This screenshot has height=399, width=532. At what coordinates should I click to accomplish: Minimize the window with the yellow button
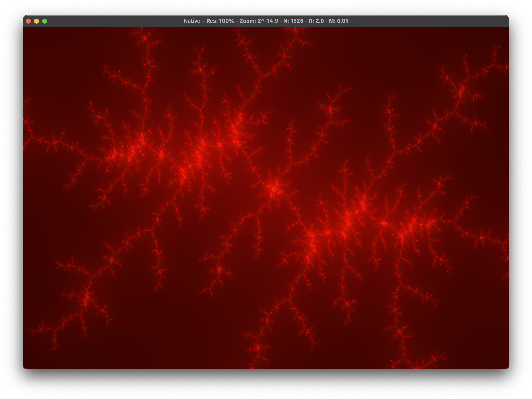point(36,21)
